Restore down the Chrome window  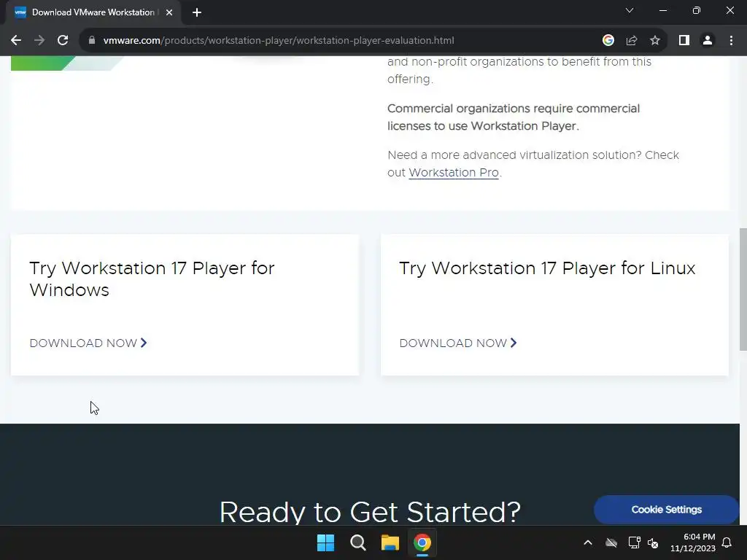(x=697, y=10)
